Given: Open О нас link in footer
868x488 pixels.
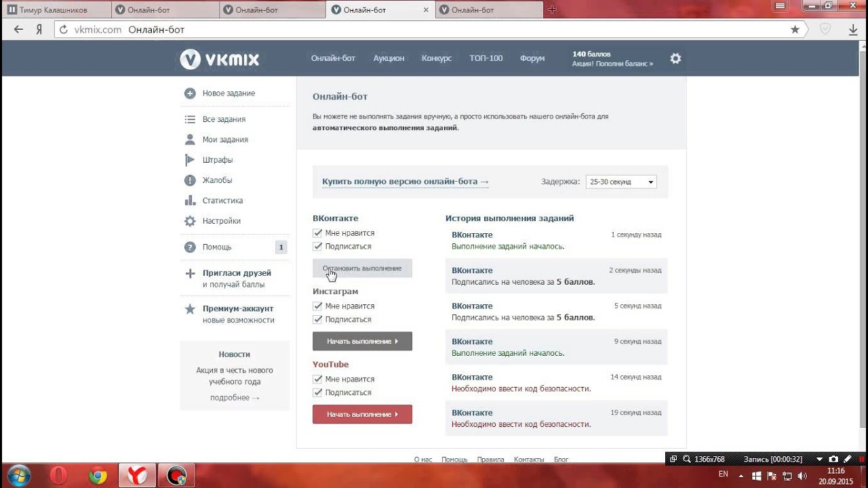Looking at the screenshot, I should [423, 460].
